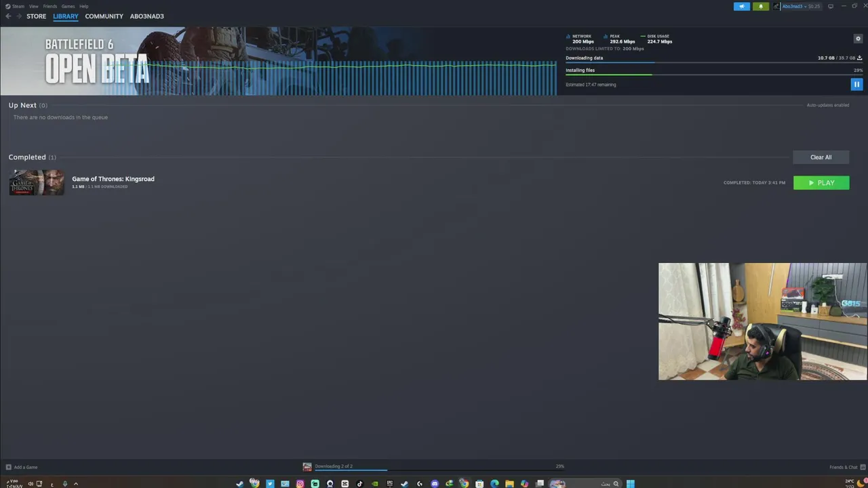Open Instagram from the taskbar
The image size is (868, 488).
coord(300,483)
